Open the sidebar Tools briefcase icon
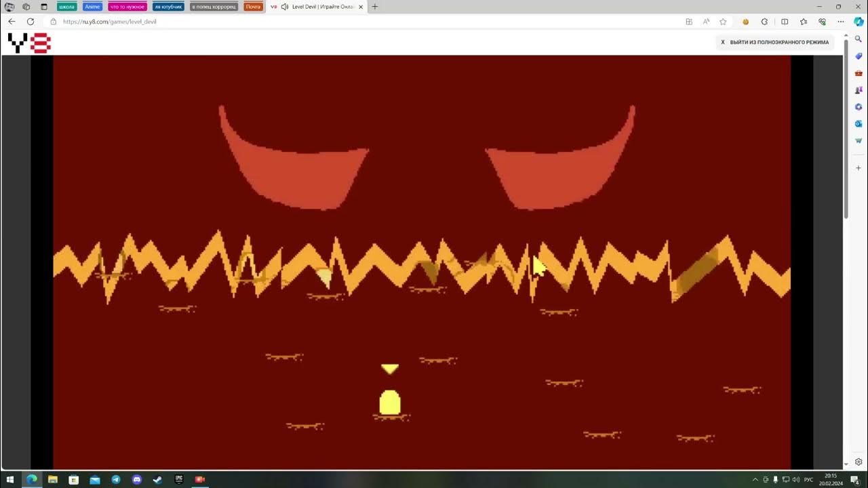Viewport: 868px width, 488px height. click(859, 73)
